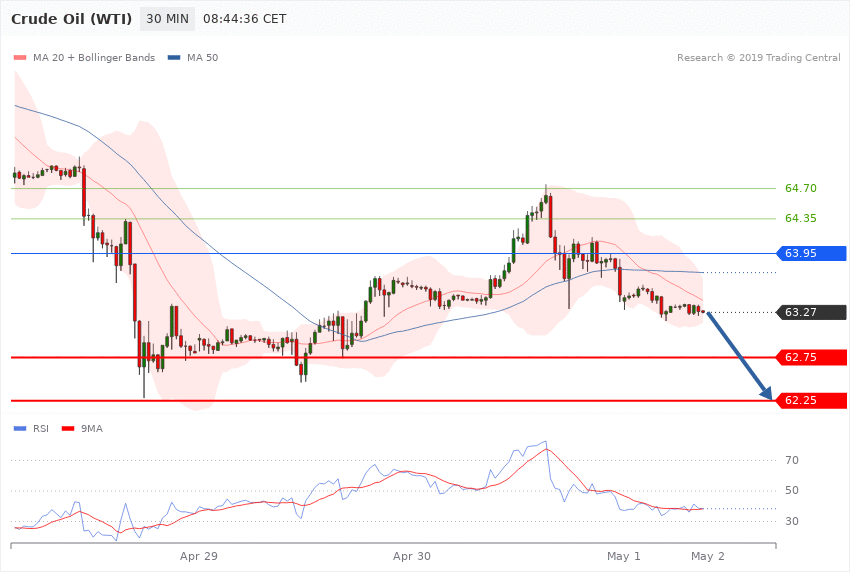Click the MA 50 blue legend swatch
Image resolution: width=850 pixels, height=576 pixels.
[174, 57]
